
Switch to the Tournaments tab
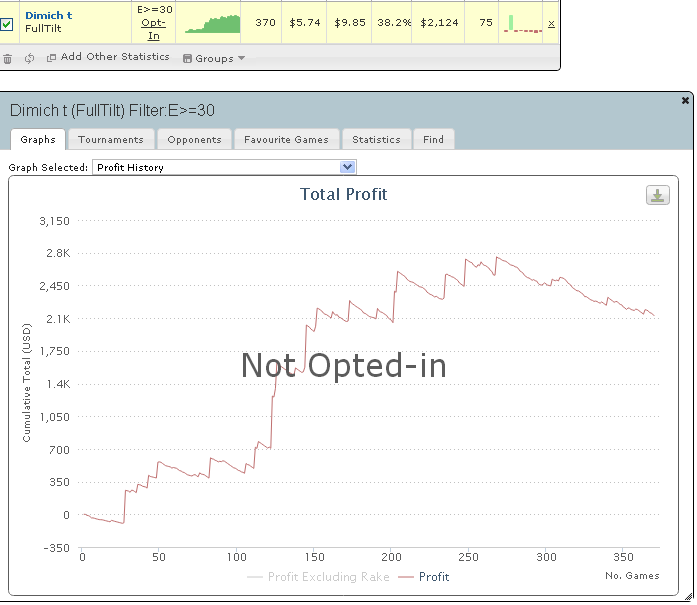(x=111, y=140)
